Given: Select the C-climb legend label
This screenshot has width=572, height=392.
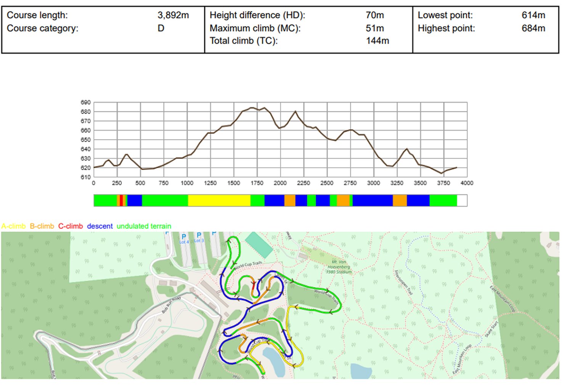Looking at the screenshot, I should tap(71, 226).
